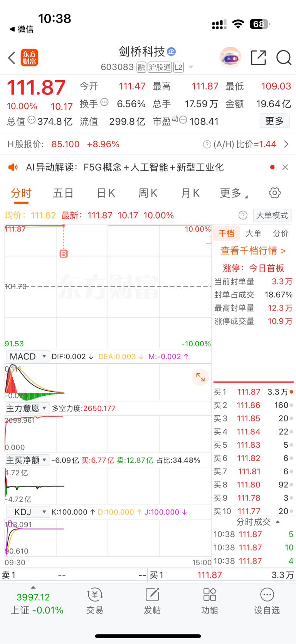Screen dimensions: 296x644
Task: Collapse the 分时成交 section arrow
Action: (277, 522)
